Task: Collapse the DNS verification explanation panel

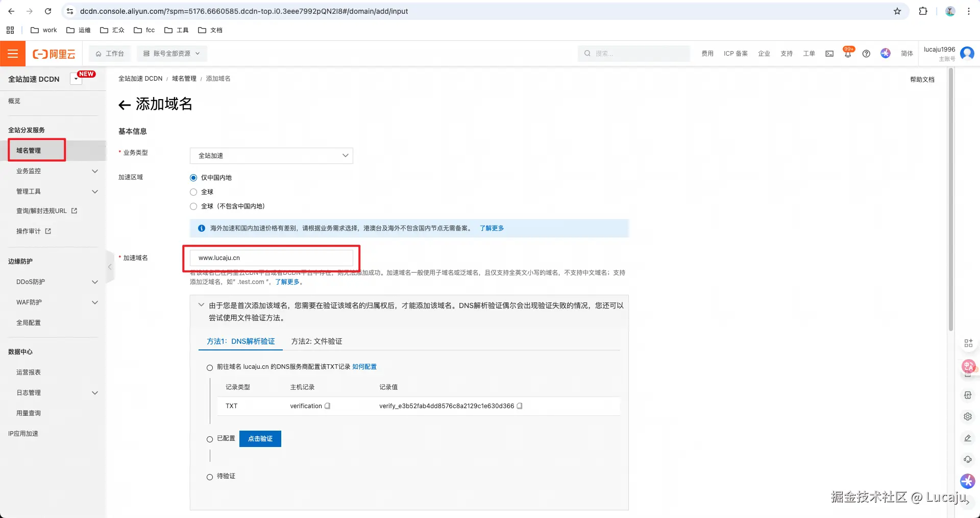Action: click(201, 305)
